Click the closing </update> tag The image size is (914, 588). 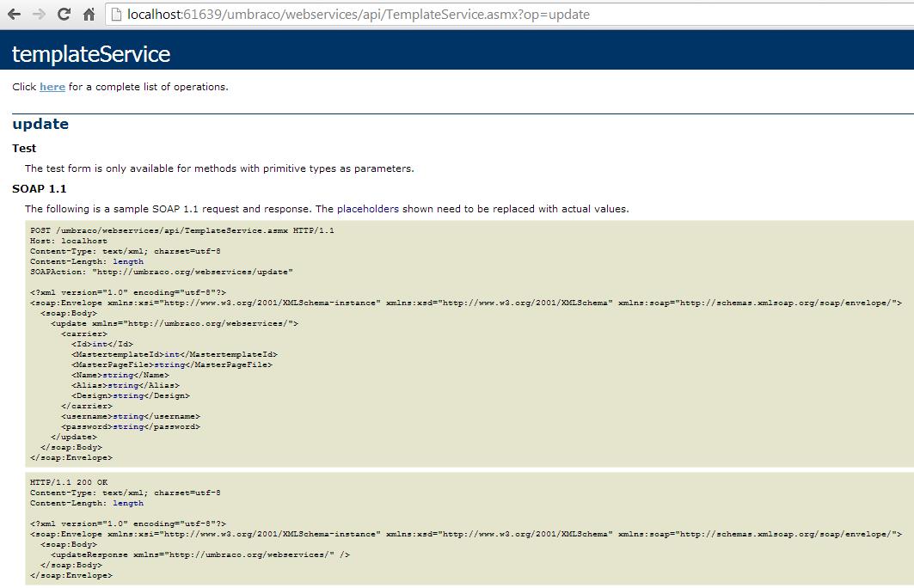[x=74, y=437]
